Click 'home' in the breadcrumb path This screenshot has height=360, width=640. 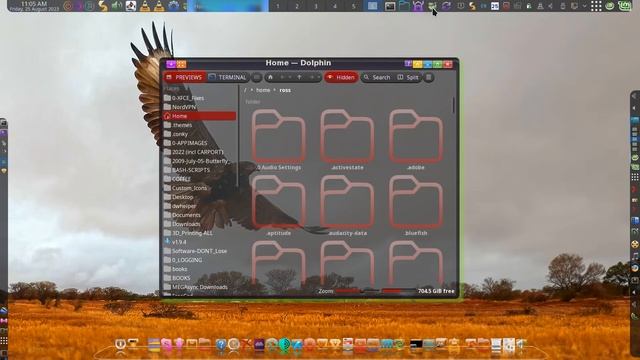[x=263, y=90]
